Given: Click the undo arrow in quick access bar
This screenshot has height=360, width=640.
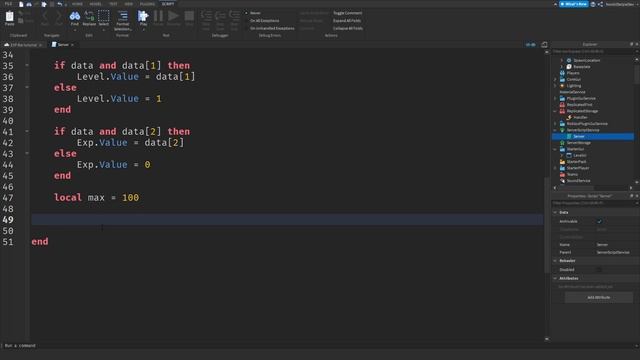Looking at the screenshot, I should [60, 4].
